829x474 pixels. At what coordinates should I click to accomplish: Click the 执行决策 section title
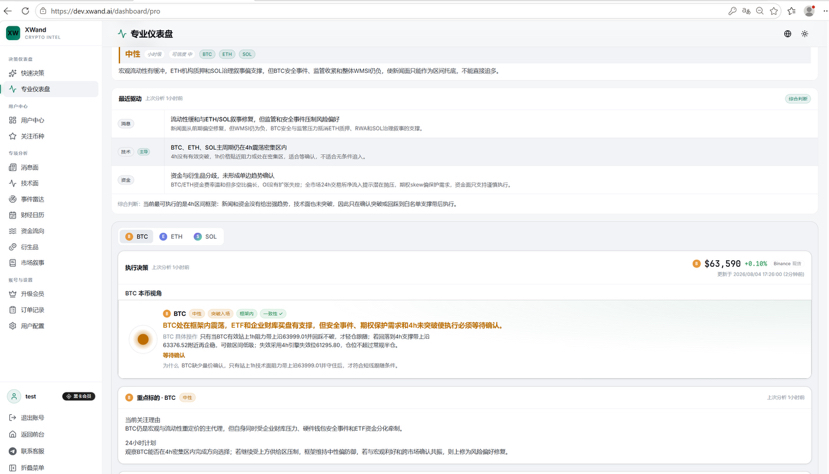tap(136, 267)
